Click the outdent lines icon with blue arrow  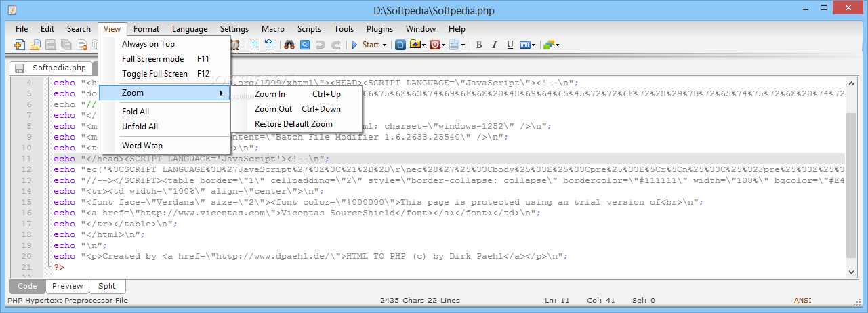(270, 45)
